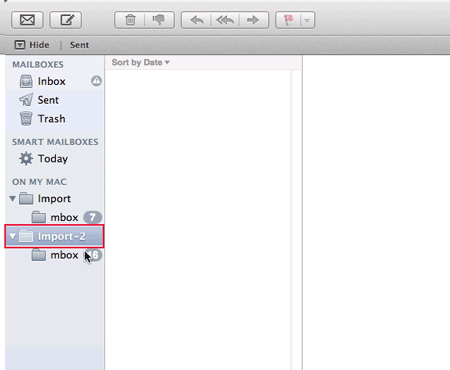The height and width of the screenshot is (370, 450).
Task: Select the Import folder
Action: [x=54, y=199]
